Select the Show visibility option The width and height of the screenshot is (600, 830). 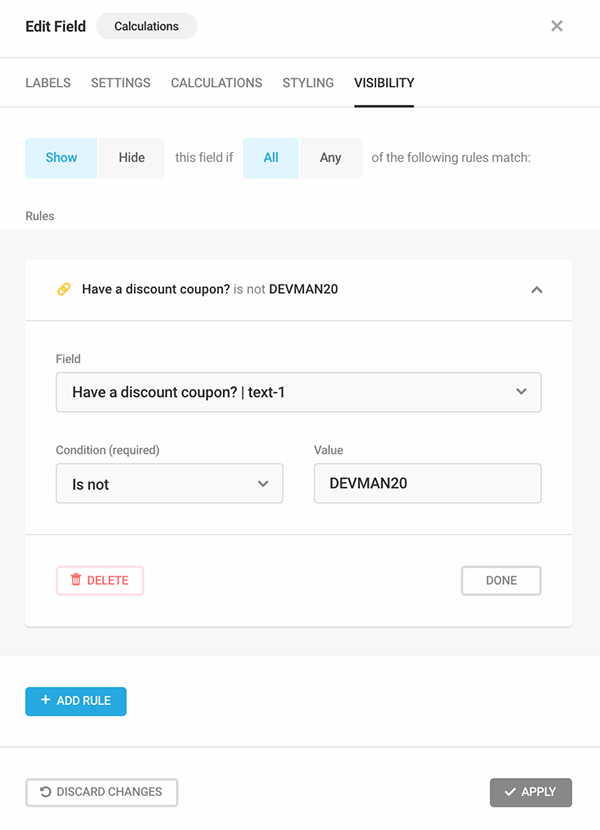click(x=61, y=158)
